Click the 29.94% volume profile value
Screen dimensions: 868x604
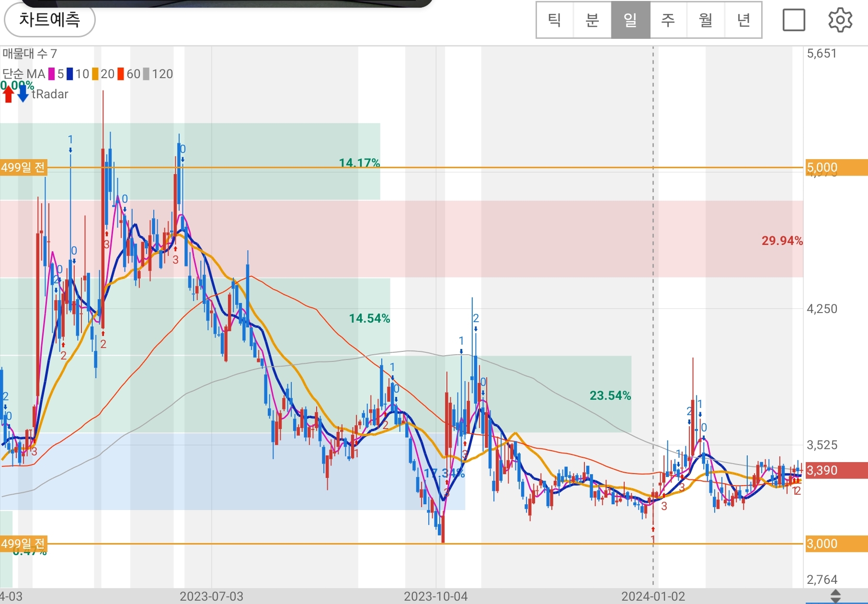click(x=782, y=241)
